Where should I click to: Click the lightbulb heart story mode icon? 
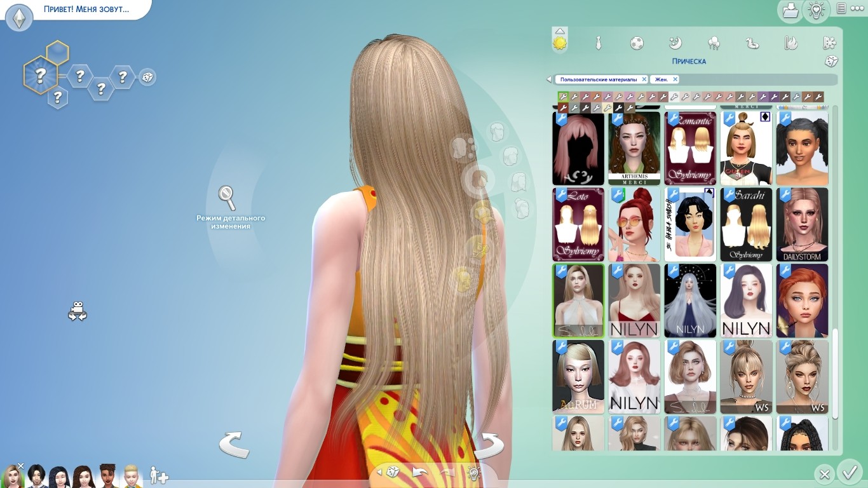click(816, 10)
